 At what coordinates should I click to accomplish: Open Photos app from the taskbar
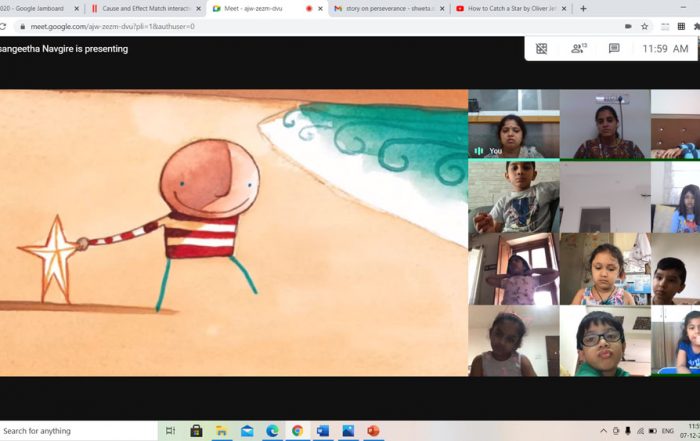tap(348, 431)
